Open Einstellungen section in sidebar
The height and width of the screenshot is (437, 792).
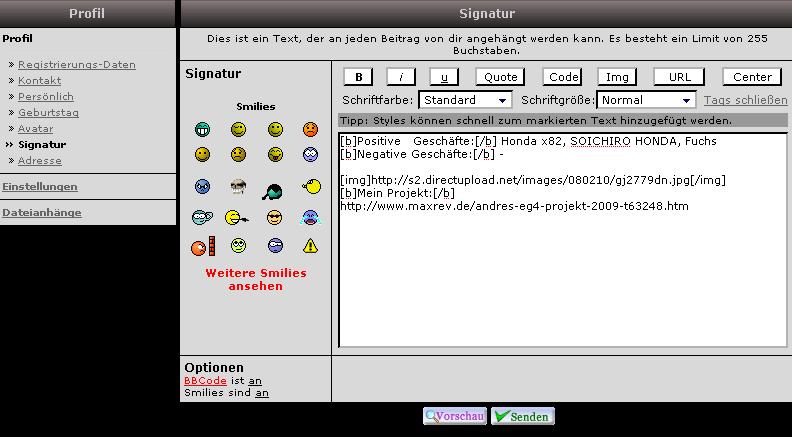pos(40,187)
